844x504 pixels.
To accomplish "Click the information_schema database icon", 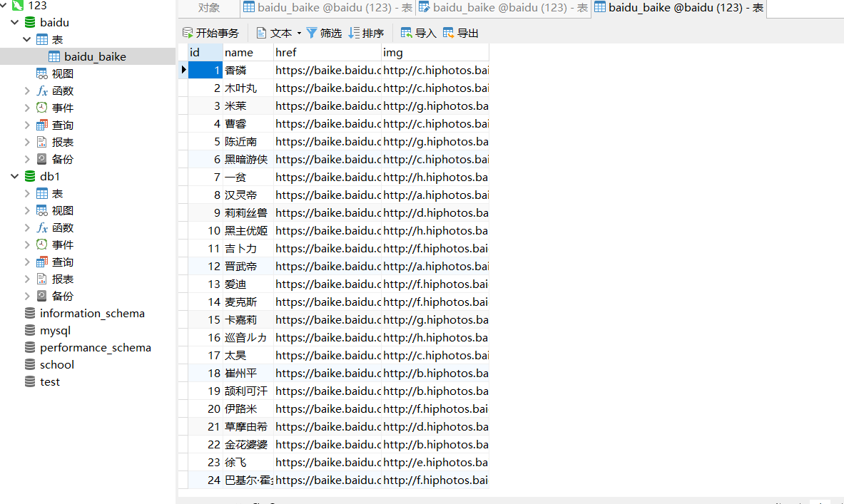I will point(30,313).
